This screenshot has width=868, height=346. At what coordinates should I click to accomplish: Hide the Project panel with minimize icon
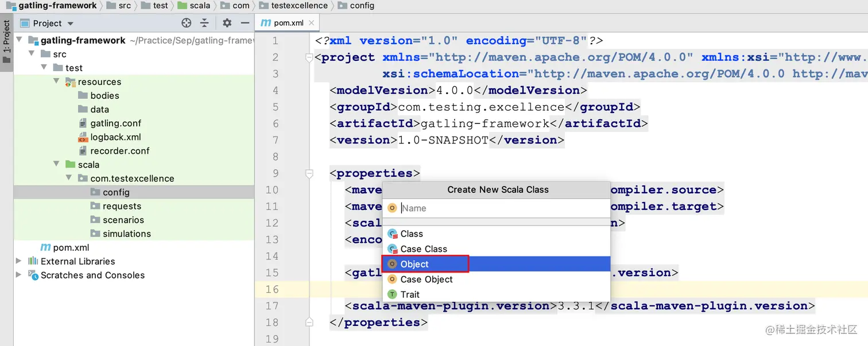[x=245, y=23]
